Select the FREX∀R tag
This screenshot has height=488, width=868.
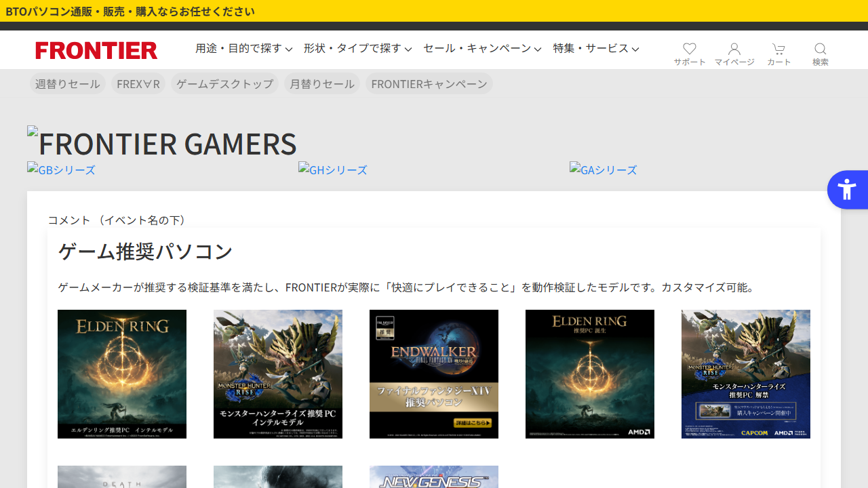[x=138, y=83]
